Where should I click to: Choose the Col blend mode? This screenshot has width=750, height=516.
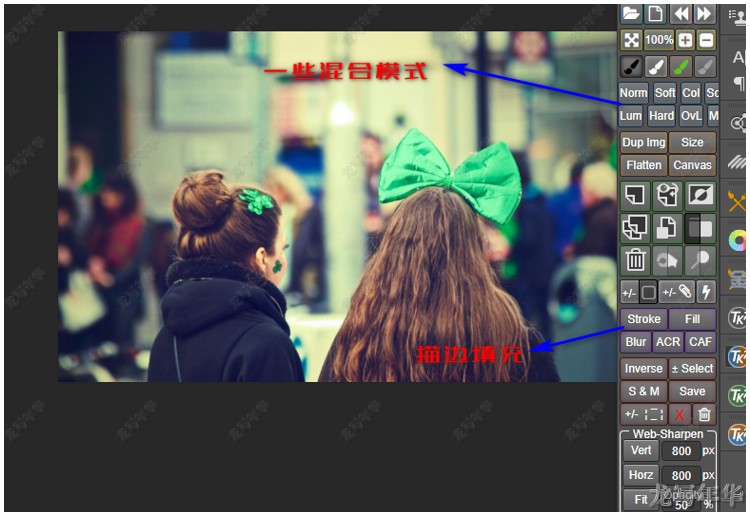[x=691, y=93]
